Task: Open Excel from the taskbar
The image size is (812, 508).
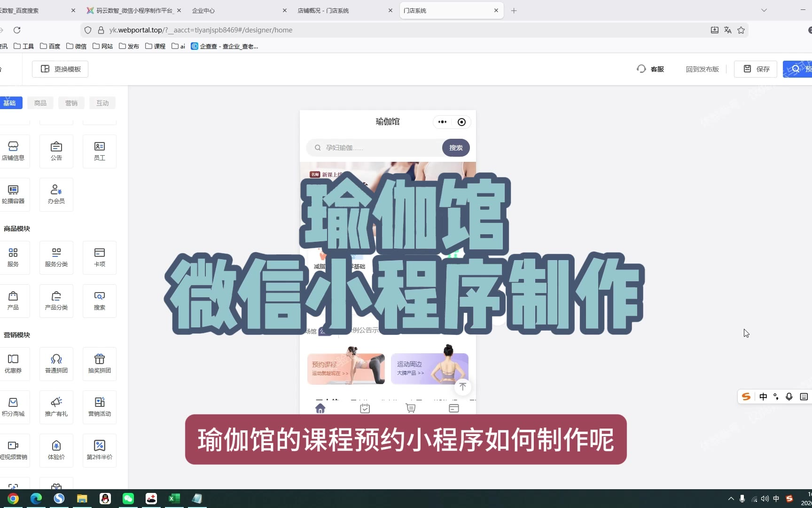Action: (x=174, y=499)
